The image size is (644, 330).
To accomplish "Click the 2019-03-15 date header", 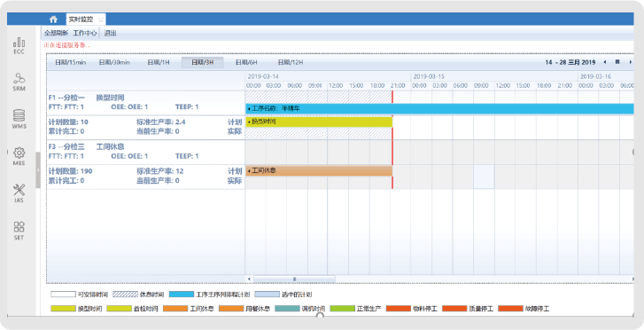I will [x=429, y=76].
